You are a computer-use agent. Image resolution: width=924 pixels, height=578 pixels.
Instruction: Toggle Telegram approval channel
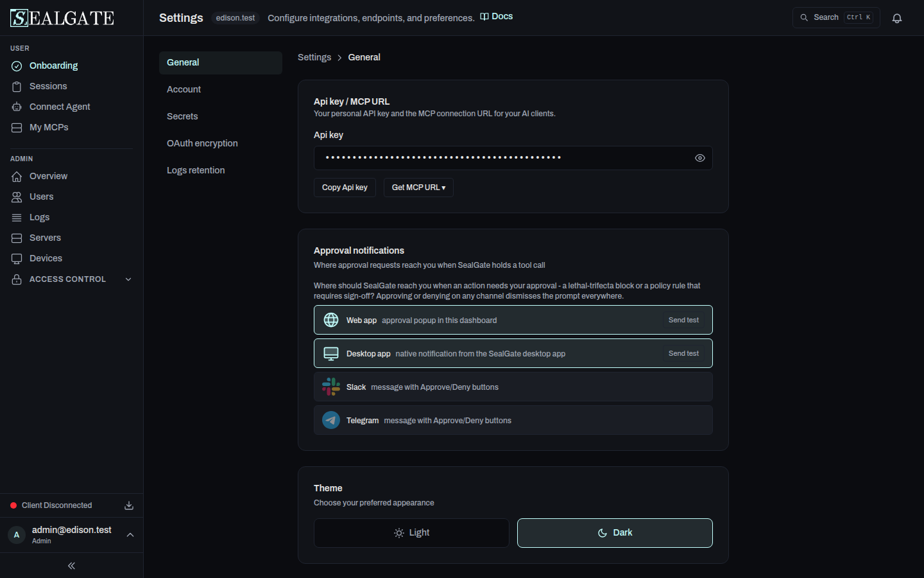click(513, 420)
